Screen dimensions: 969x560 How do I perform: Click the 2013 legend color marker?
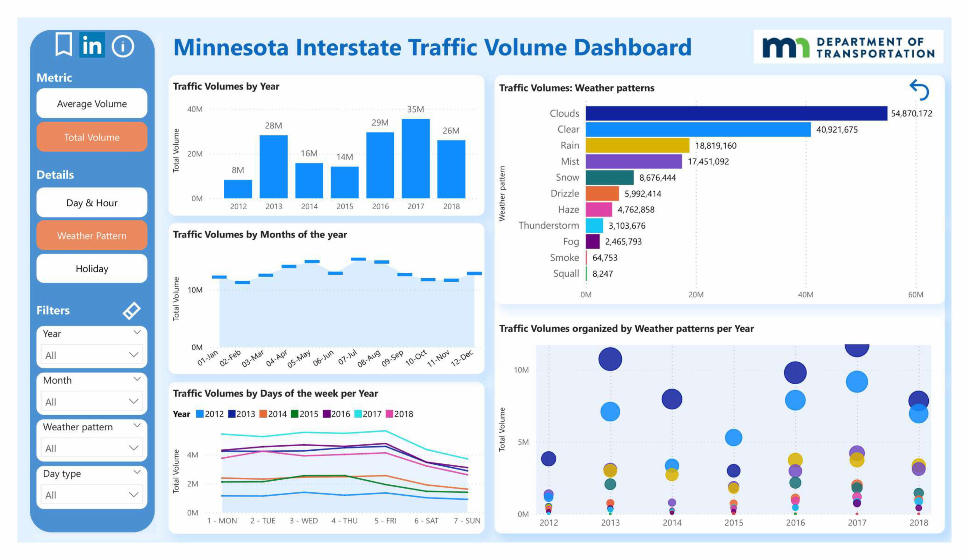click(231, 414)
